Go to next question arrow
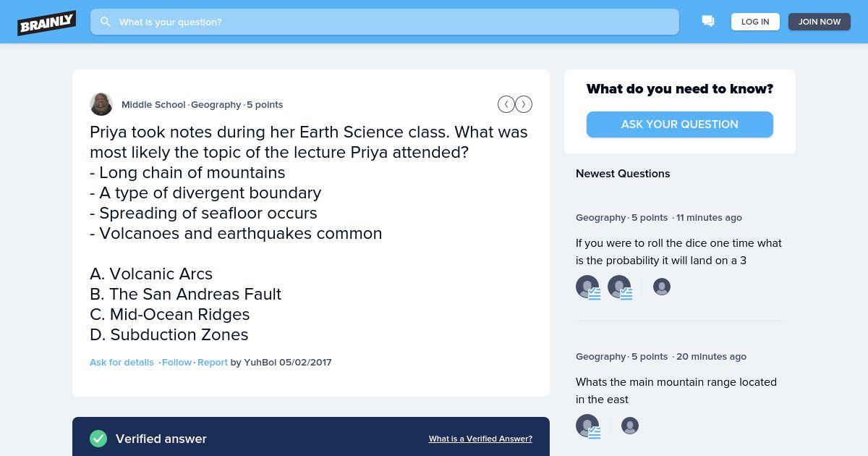The height and width of the screenshot is (456, 868). click(524, 104)
